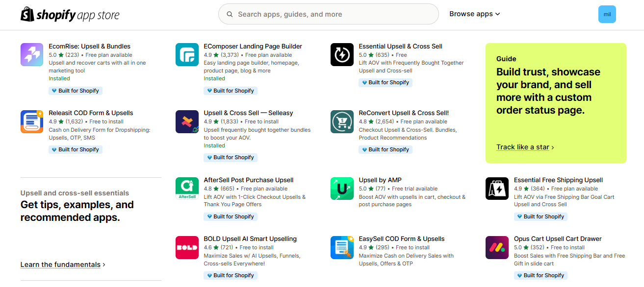
Task: Click the Installed label under Selleasy
Action: coord(214,145)
